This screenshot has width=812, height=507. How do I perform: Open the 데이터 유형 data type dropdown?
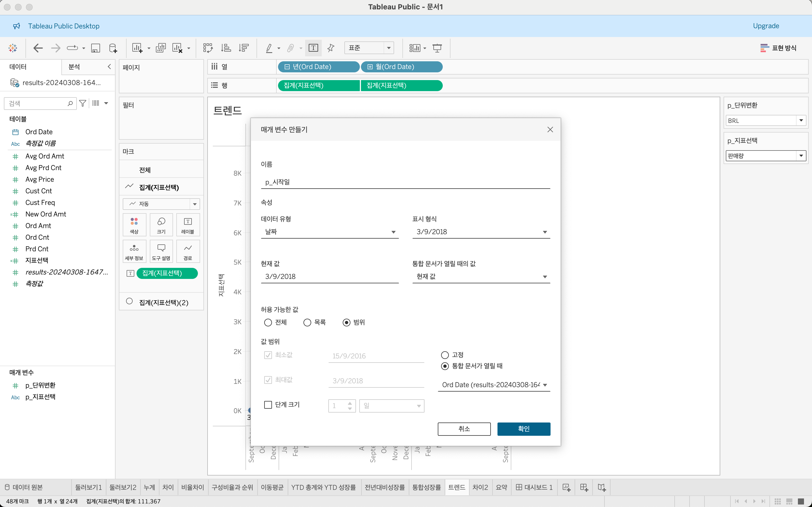329,232
